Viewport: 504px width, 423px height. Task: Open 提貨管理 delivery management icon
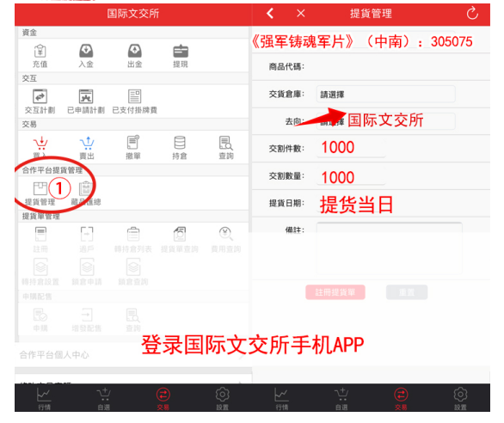coord(40,193)
